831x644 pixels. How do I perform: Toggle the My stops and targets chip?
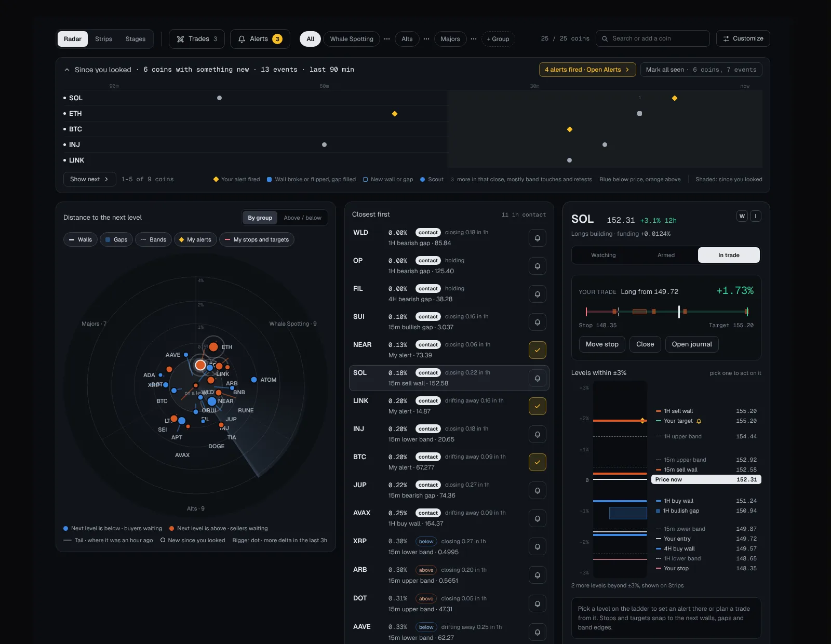click(x=257, y=239)
